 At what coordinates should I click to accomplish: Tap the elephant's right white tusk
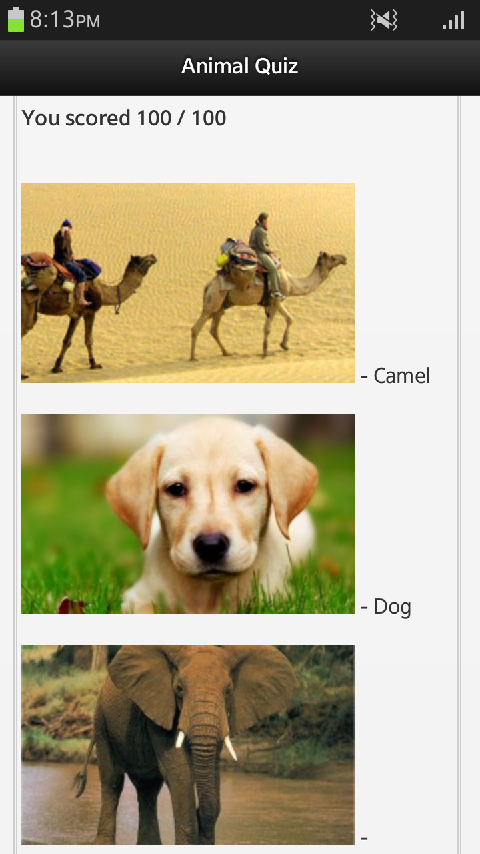tap(230, 747)
